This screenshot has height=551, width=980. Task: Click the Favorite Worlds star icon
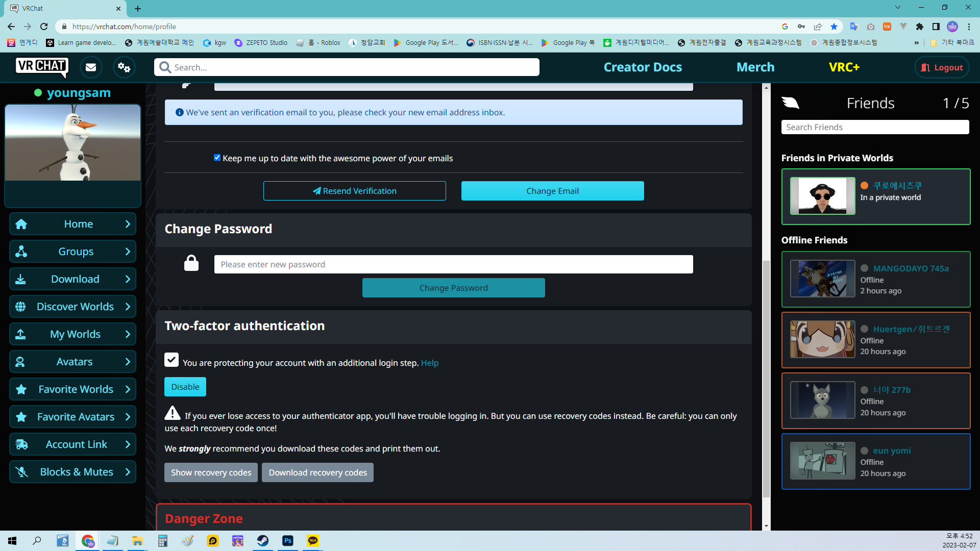(21, 389)
